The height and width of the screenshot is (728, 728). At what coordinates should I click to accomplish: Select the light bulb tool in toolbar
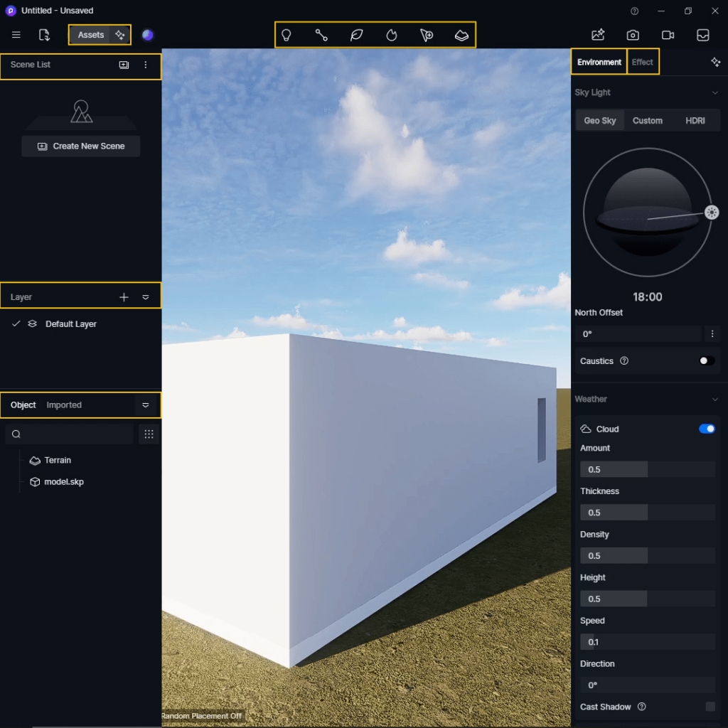point(287,35)
